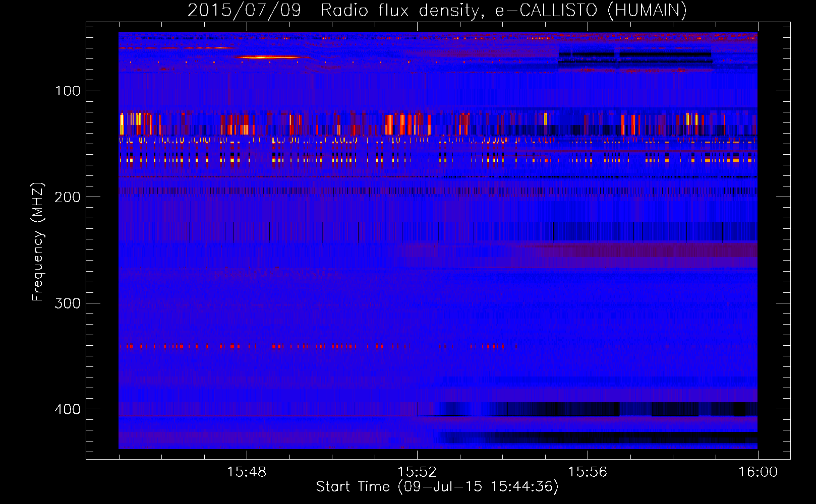Image resolution: width=816 pixels, height=504 pixels.
Task: Click the '16:00' time tick label
Action: click(758, 472)
